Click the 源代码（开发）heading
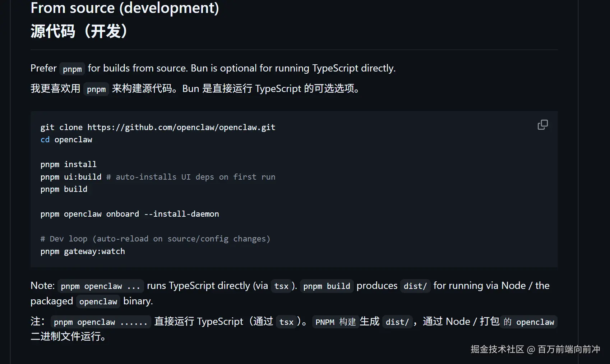 (x=79, y=32)
